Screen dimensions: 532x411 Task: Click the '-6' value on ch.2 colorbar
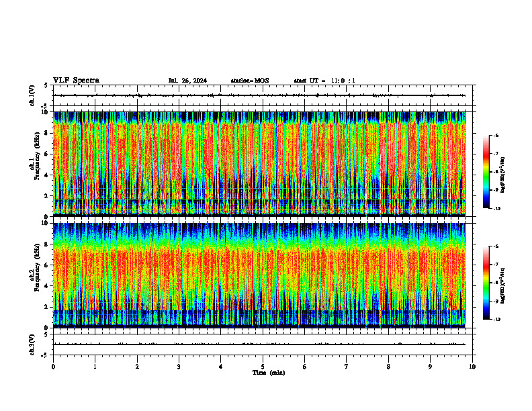[x=496, y=246]
